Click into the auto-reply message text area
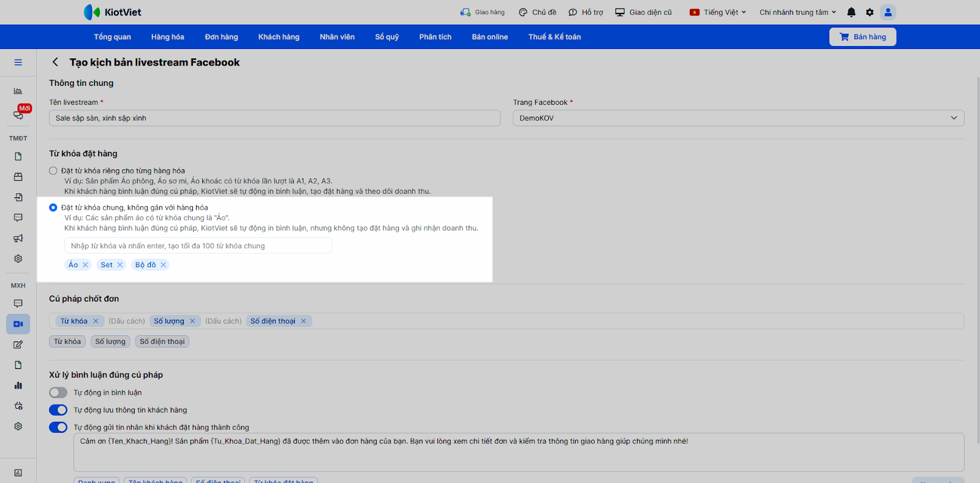The image size is (980, 483). pyautogui.click(x=519, y=452)
